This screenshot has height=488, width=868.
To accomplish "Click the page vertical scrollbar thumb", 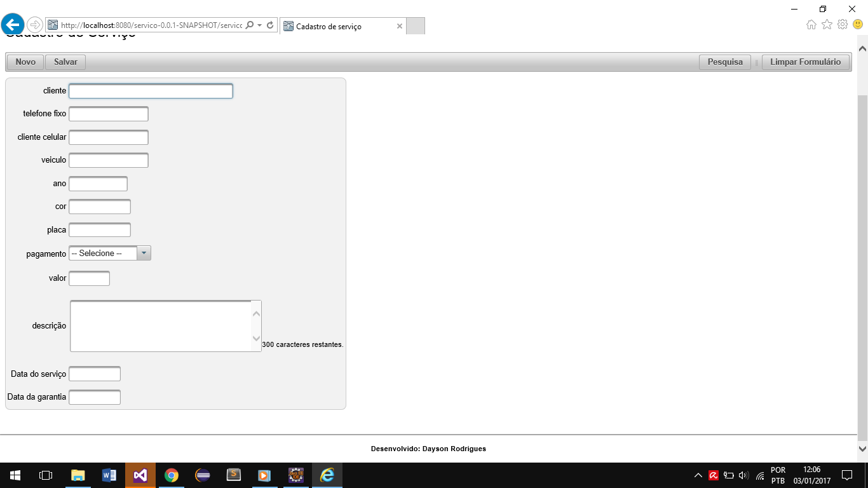I will [x=862, y=264].
